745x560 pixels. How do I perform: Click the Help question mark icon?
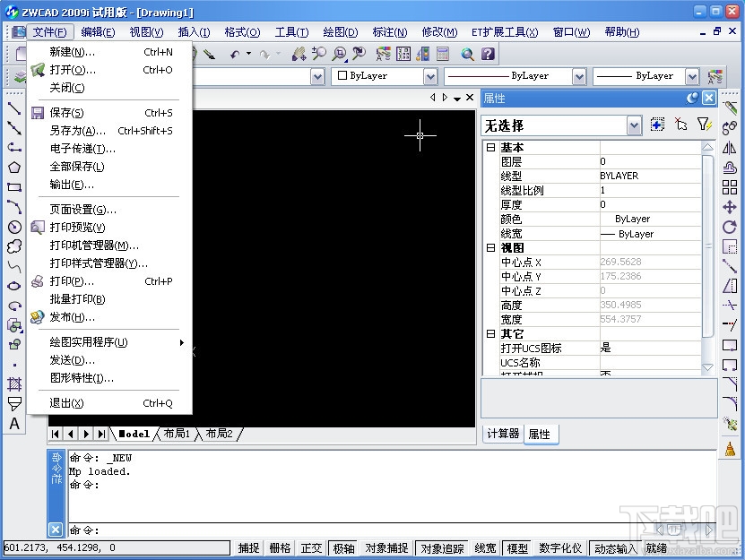tap(486, 55)
